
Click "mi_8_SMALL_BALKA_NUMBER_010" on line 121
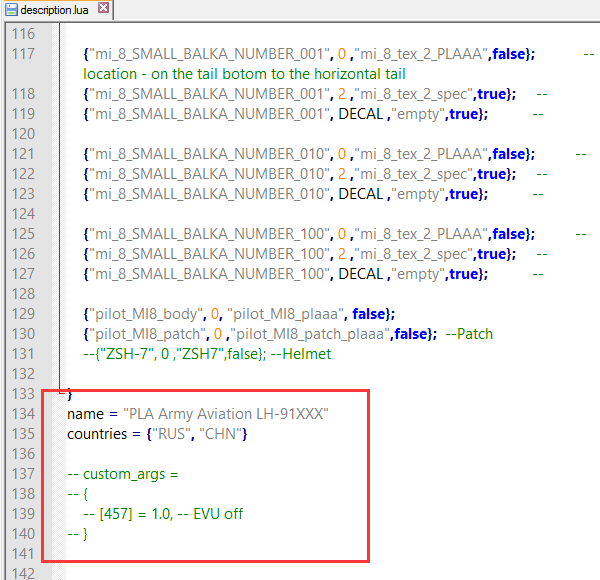pyautogui.click(x=209, y=154)
